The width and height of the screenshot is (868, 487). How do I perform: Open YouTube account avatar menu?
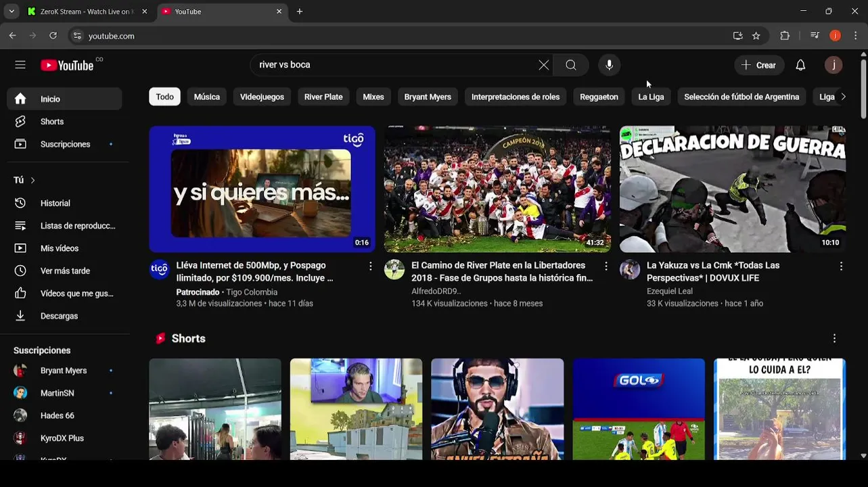pyautogui.click(x=833, y=65)
